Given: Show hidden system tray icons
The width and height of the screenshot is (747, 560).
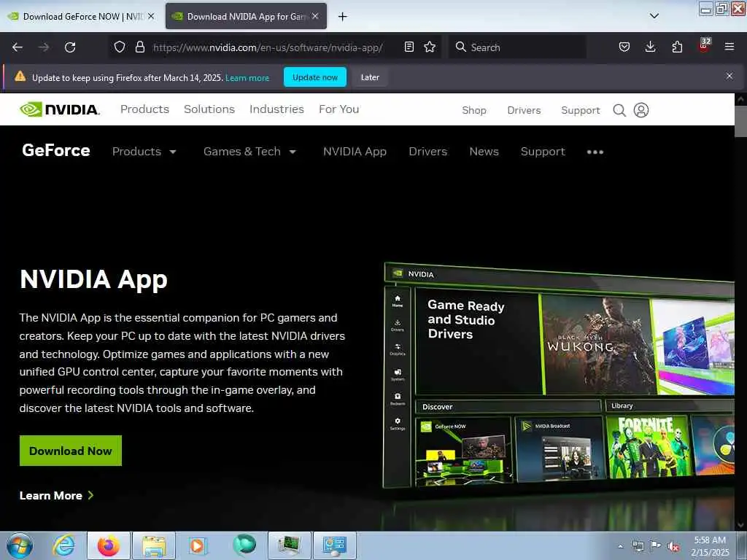Looking at the screenshot, I should click(620, 546).
